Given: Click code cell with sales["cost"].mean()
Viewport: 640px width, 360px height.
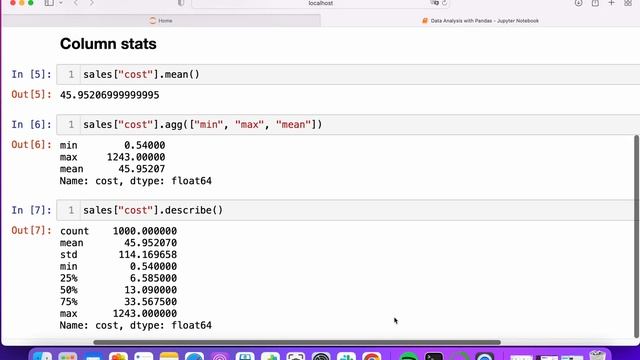Looking at the screenshot, I should coord(348,74).
